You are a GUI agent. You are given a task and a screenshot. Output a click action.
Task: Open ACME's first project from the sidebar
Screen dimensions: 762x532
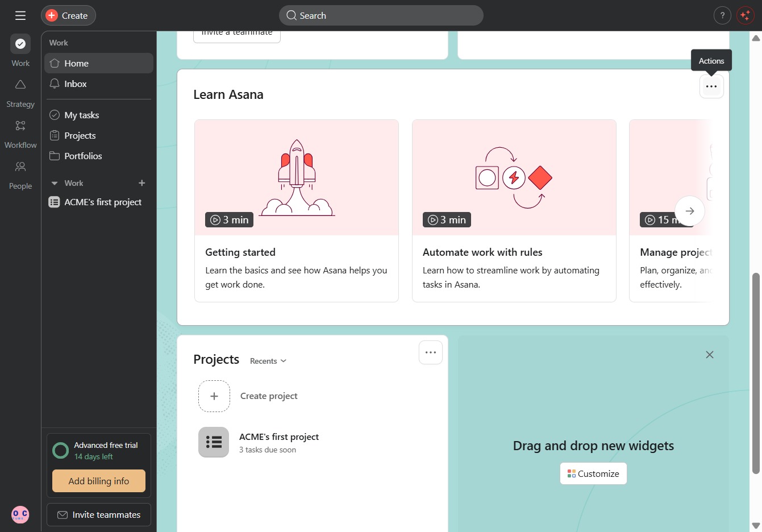(99, 202)
